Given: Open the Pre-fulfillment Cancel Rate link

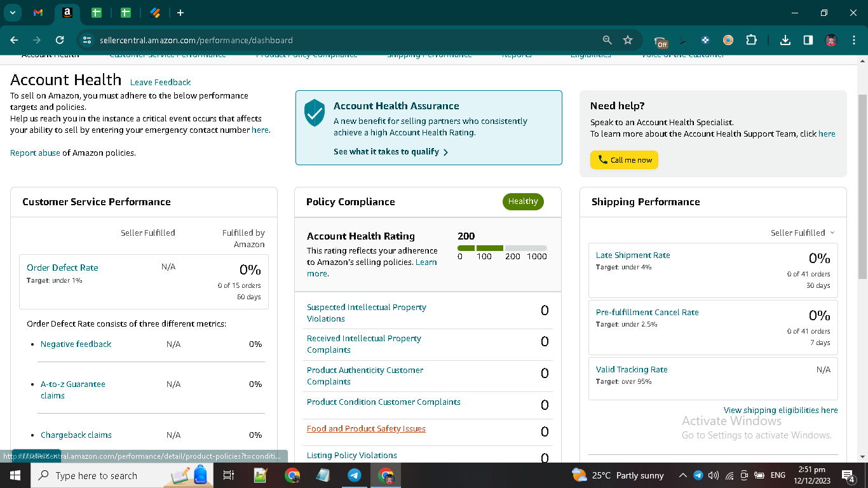Looking at the screenshot, I should click(x=647, y=312).
